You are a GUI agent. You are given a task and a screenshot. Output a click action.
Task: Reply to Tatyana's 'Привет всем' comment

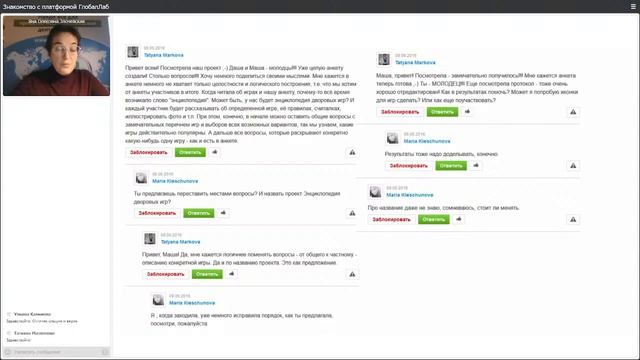coord(190,152)
